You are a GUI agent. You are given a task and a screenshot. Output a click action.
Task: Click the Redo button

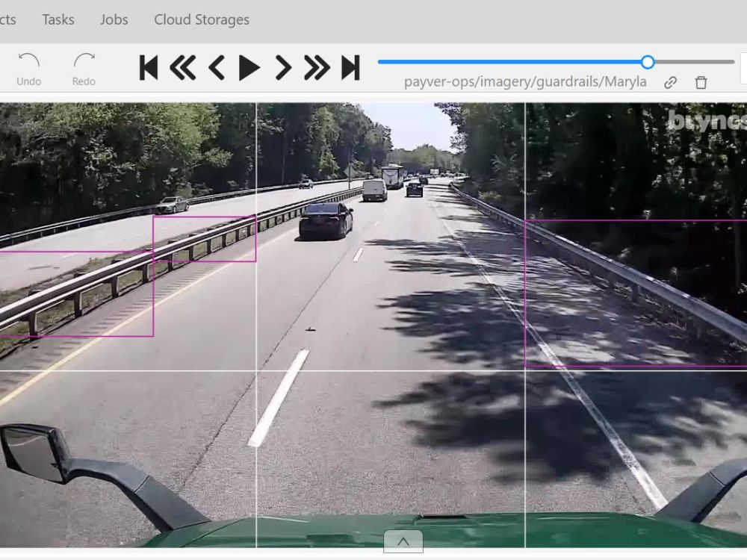84,69
